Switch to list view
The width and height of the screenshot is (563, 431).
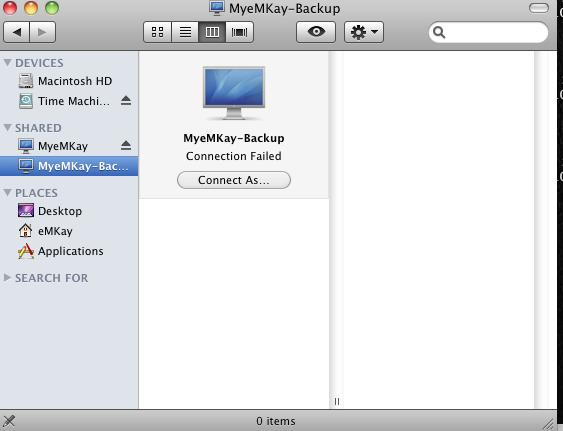(x=185, y=32)
